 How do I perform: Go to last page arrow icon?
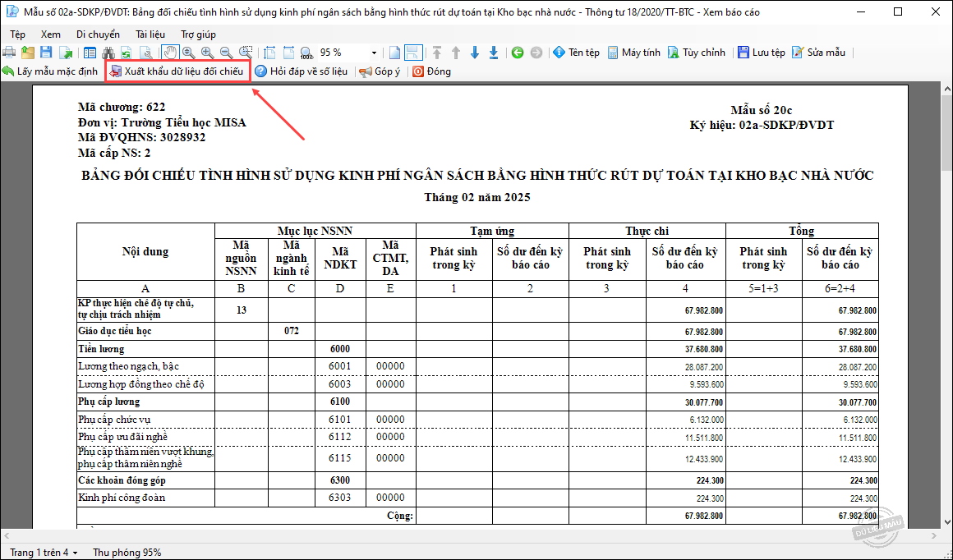point(494,53)
